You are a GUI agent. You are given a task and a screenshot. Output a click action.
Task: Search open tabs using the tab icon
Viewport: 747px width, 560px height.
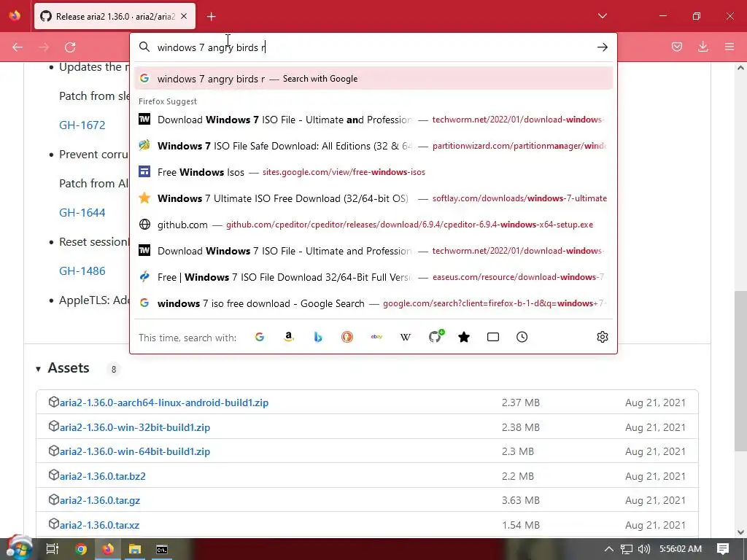493,337
